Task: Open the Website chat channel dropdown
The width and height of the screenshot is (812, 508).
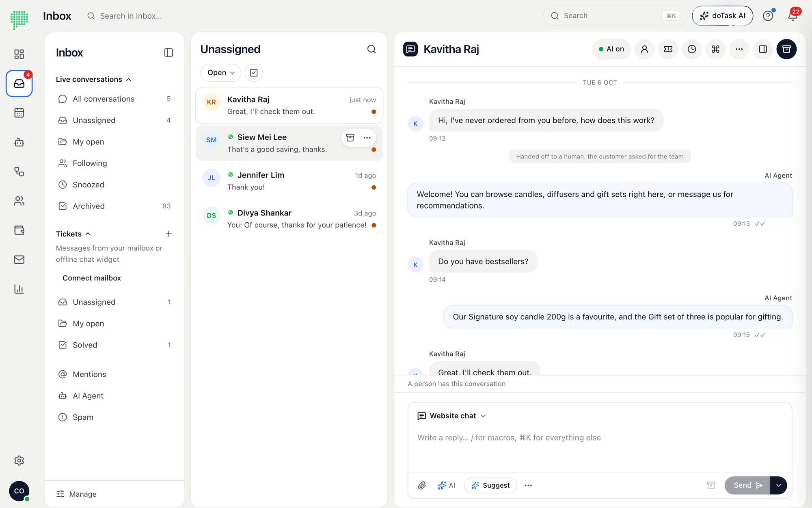Action: click(452, 416)
